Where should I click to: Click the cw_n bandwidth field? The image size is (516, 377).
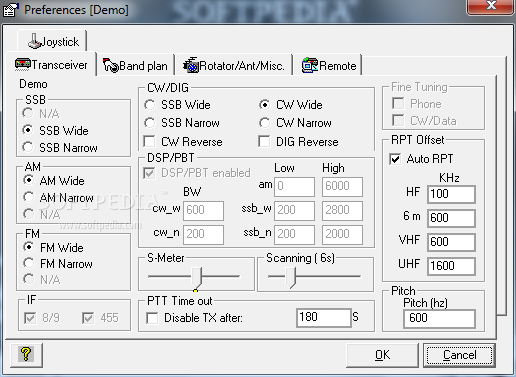(203, 234)
